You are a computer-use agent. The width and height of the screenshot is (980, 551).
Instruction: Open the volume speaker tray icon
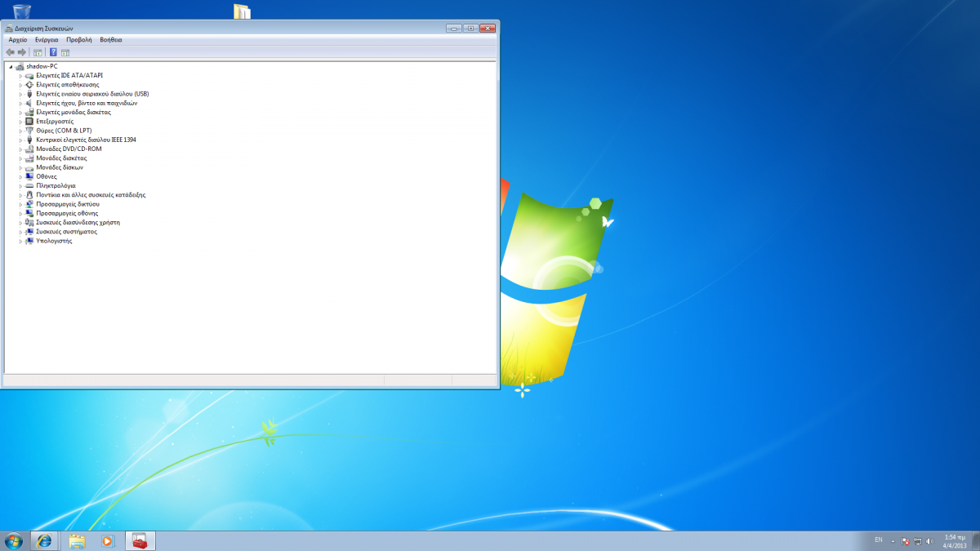(x=929, y=540)
